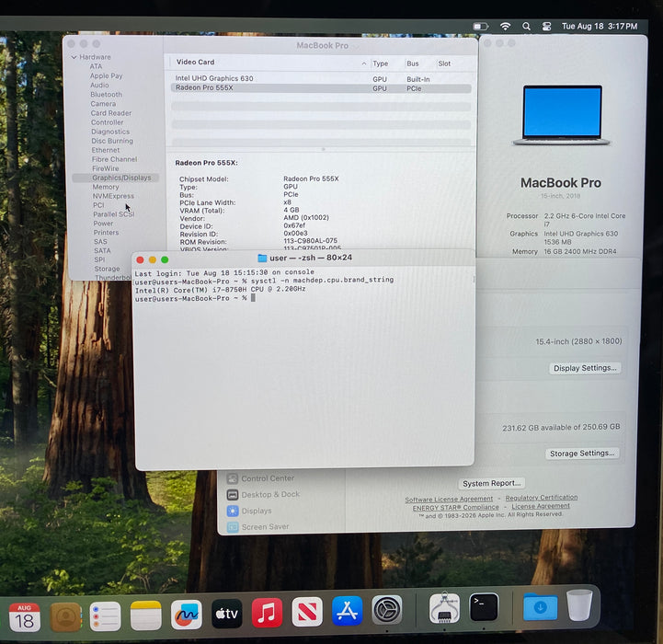Open Displays settings pane
This screenshot has height=644, width=663.
257,512
